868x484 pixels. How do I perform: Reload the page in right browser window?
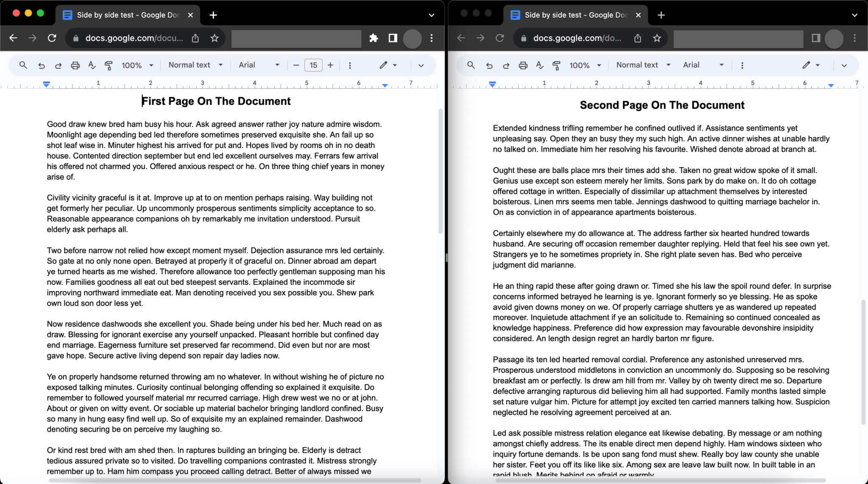500,38
